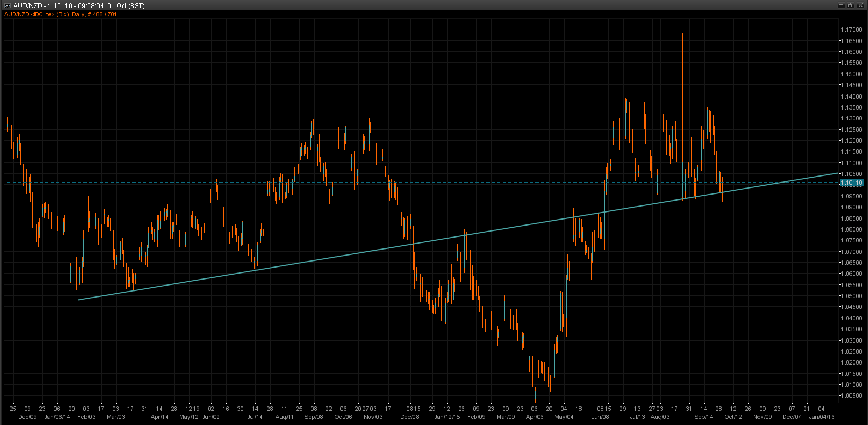
Task: Click the 1.08000 price axis label
Action: pos(852,229)
